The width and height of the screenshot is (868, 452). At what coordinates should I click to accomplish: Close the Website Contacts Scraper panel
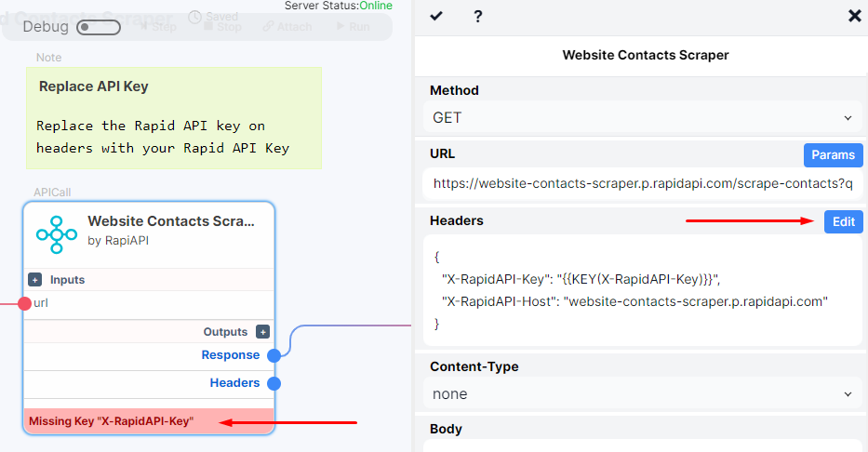[855, 16]
